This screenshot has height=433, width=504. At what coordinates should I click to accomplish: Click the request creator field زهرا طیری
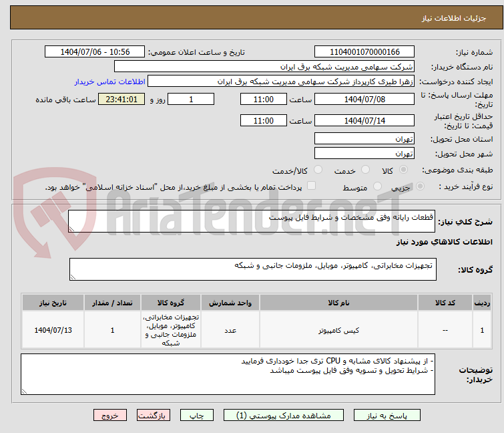tap(281, 82)
